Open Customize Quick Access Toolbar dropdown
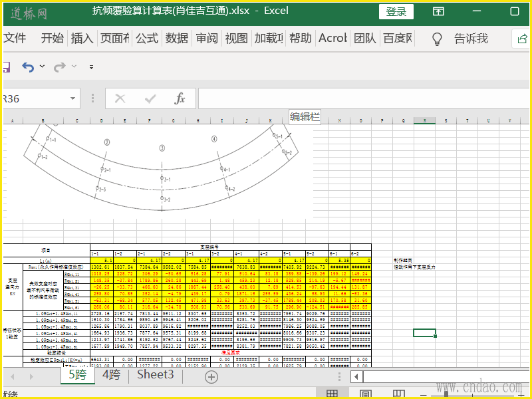This screenshot has width=532, height=399. point(90,66)
